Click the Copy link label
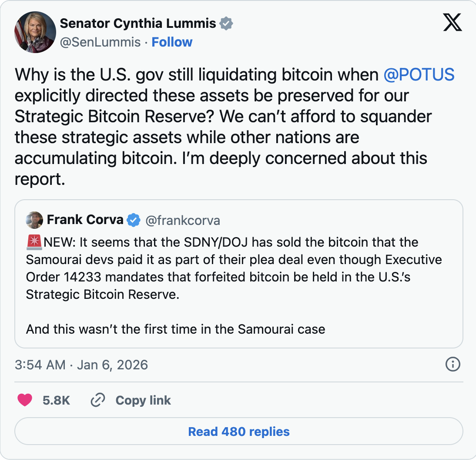 [143, 400]
